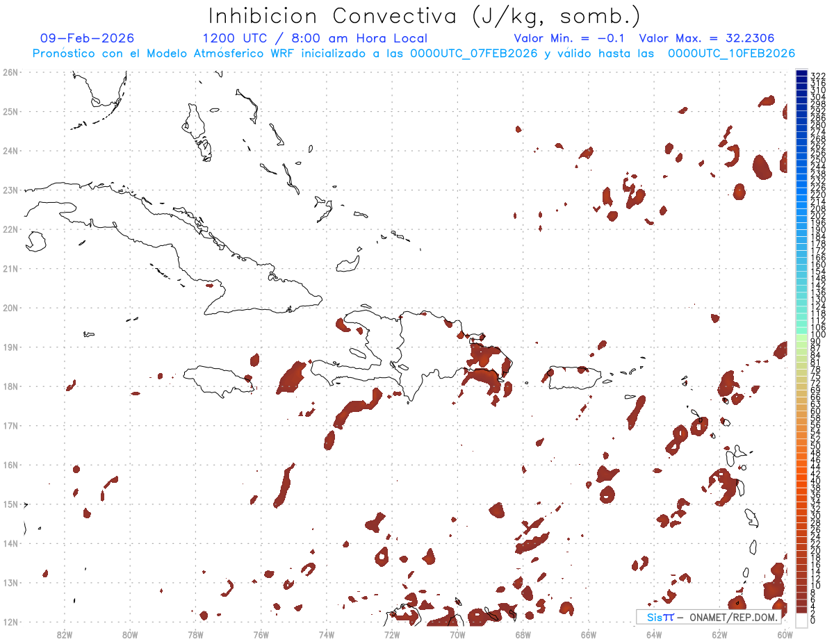The height and width of the screenshot is (644, 834).
Task: Click the date '09-Feb-2026'
Action: click(x=88, y=38)
